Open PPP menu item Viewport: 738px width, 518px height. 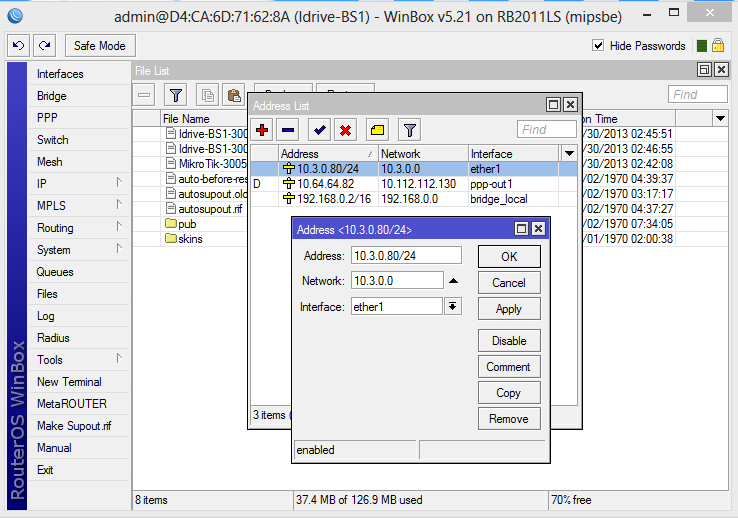(x=79, y=118)
